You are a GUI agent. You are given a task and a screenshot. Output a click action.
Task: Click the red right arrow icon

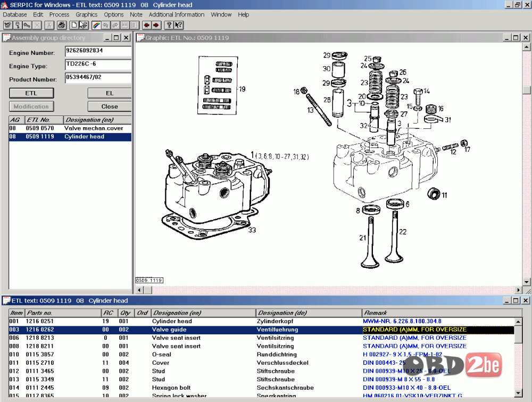coord(156,25)
